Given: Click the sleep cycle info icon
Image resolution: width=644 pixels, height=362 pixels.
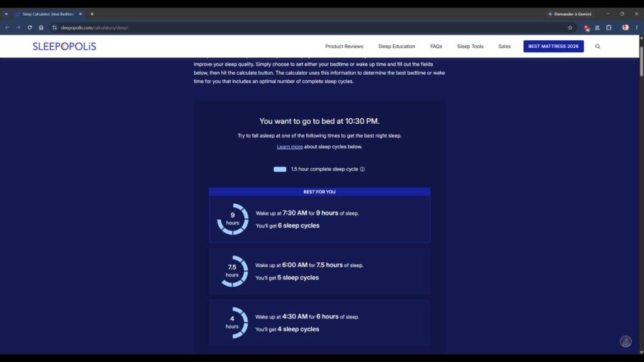Looking at the screenshot, I should pyautogui.click(x=362, y=169).
